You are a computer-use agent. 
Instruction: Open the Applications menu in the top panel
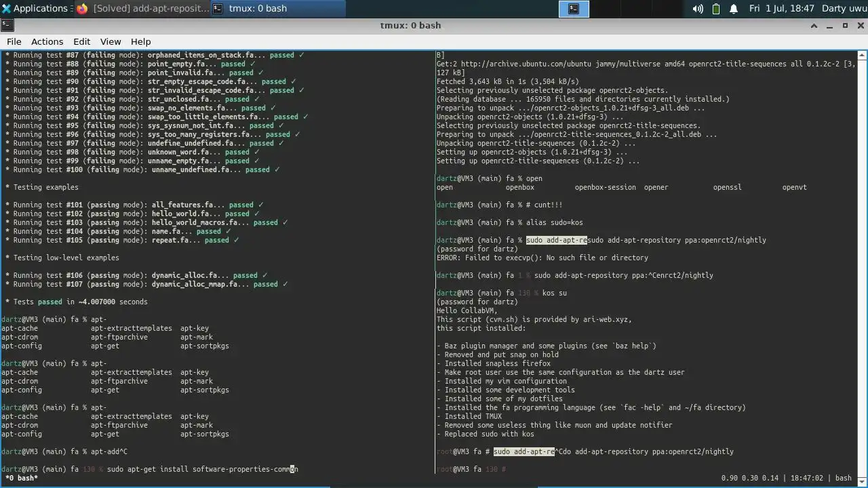click(x=35, y=9)
